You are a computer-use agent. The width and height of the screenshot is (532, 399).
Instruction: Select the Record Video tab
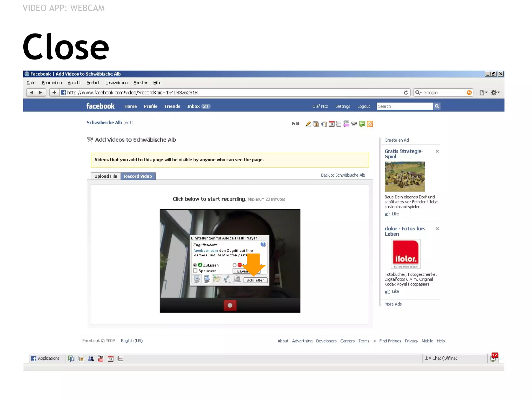click(138, 176)
